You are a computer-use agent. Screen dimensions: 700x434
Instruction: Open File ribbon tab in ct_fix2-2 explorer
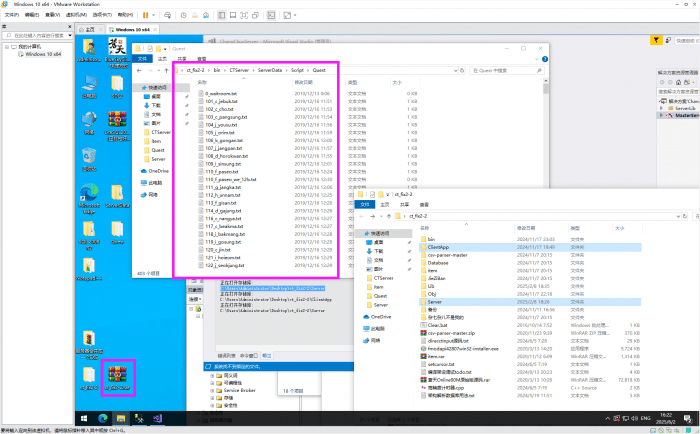pyautogui.click(x=365, y=204)
